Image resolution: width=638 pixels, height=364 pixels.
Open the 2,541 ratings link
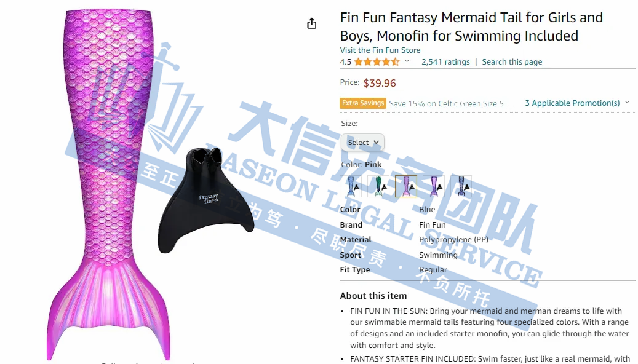click(x=445, y=62)
